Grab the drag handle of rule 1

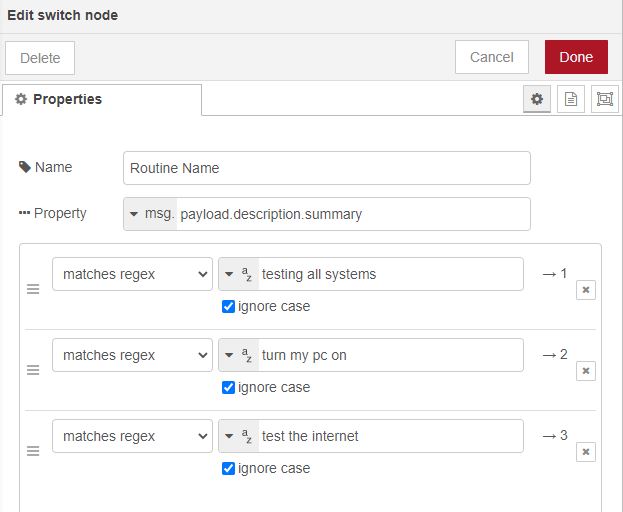coord(33,289)
